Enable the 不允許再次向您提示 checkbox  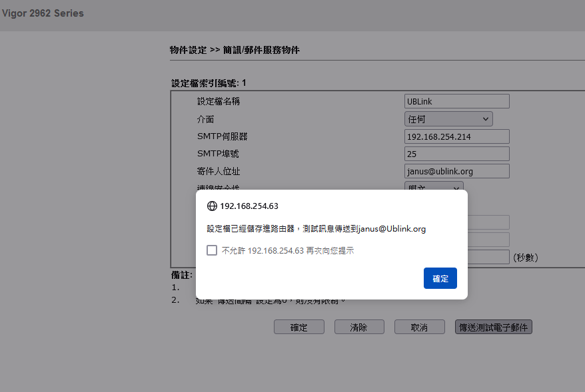pyautogui.click(x=212, y=250)
